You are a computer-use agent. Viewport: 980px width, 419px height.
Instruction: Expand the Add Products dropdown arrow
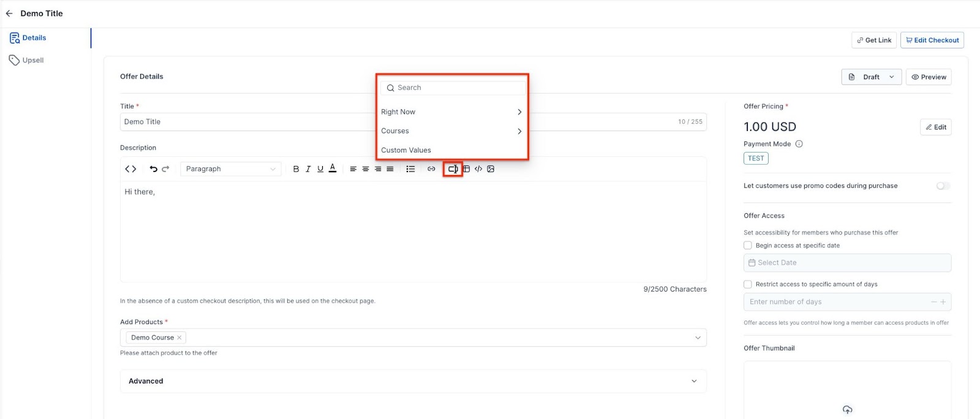[x=697, y=338]
